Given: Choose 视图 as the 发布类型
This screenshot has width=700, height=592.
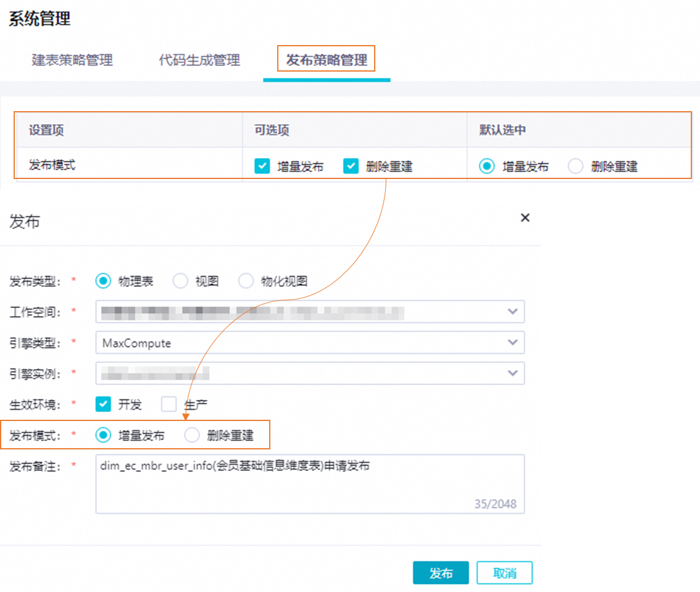Looking at the screenshot, I should [x=180, y=281].
